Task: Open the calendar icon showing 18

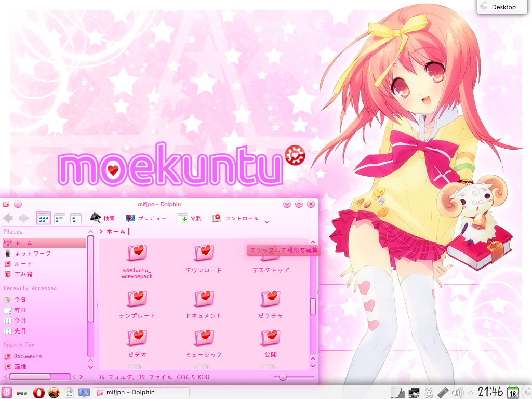Action: [x=513, y=393]
